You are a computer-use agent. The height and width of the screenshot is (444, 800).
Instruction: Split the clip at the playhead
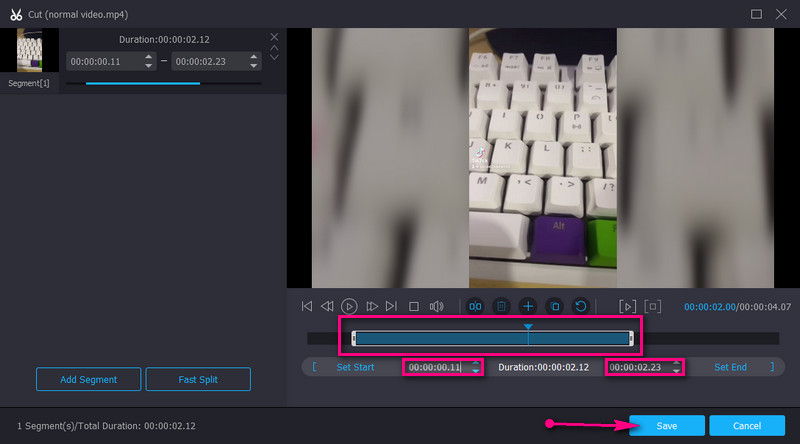tap(475, 306)
